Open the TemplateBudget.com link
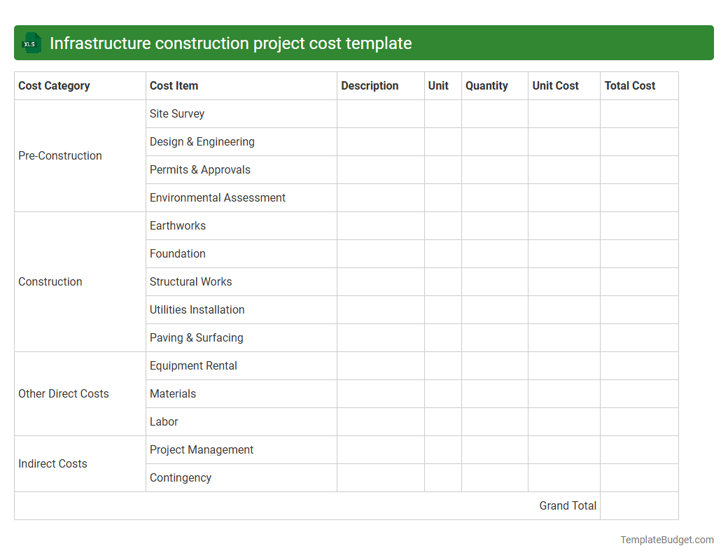728x560 pixels. tap(666, 540)
